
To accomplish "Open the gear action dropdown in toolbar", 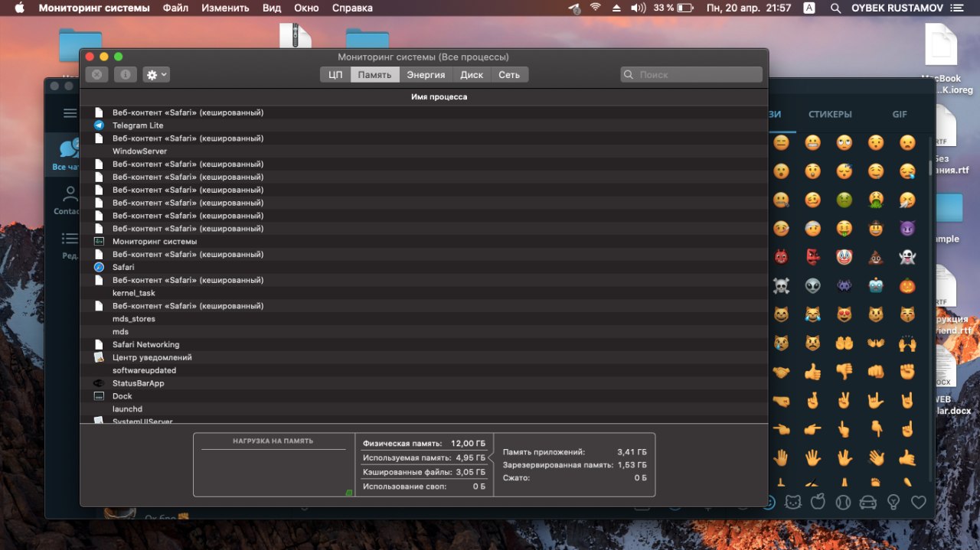I will [x=156, y=75].
